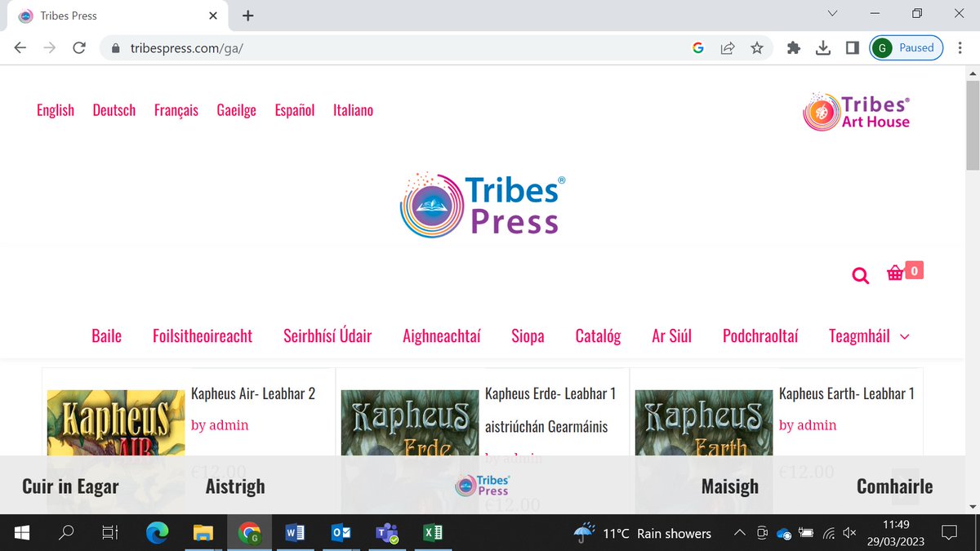The width and height of the screenshot is (980, 551).
Task: Click Cuir in Eagar in footer bar
Action: tap(70, 487)
